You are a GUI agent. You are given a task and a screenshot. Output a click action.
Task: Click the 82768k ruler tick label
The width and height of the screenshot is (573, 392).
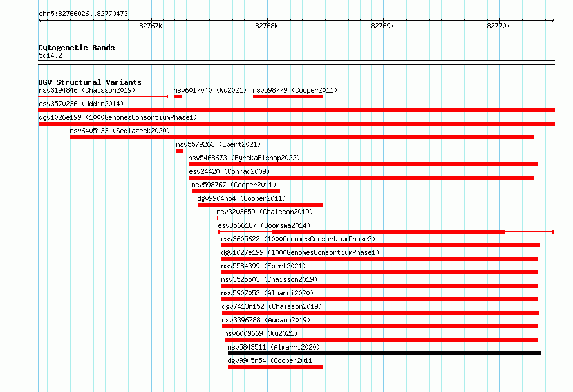click(267, 26)
